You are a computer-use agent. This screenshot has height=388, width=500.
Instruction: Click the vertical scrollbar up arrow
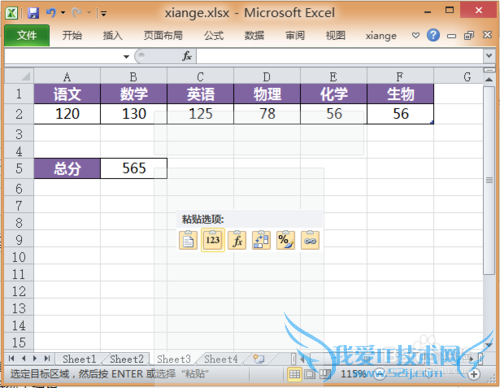click(x=489, y=79)
